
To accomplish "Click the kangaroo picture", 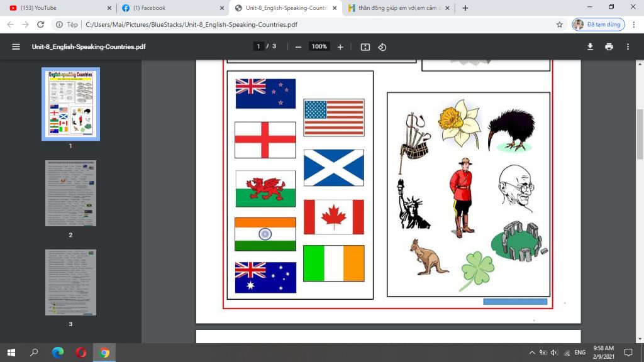I will (x=428, y=257).
